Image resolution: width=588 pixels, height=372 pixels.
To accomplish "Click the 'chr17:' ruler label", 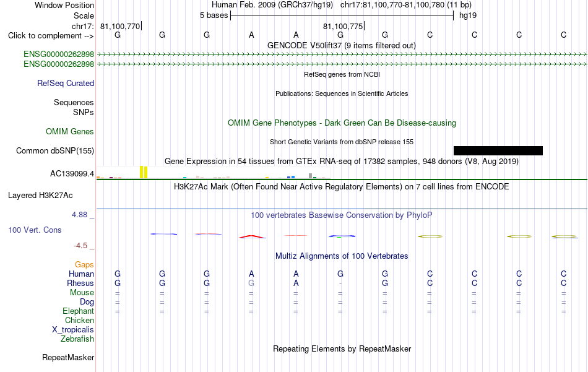I will pos(83,26).
